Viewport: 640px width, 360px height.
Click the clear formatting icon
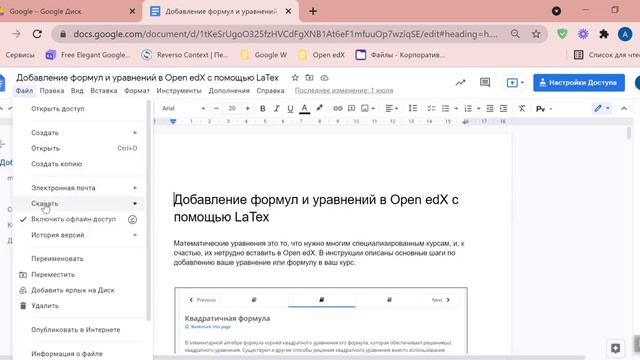click(522, 109)
